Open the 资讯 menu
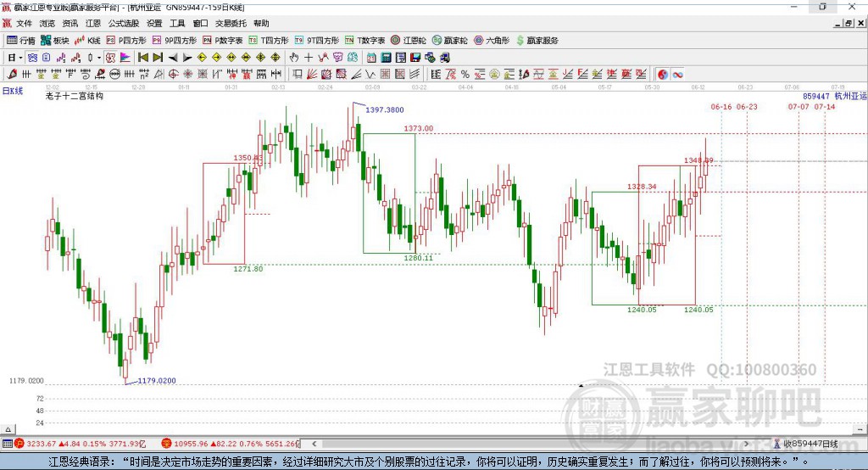Viewport: 868px width, 470px height. pyautogui.click(x=70, y=23)
